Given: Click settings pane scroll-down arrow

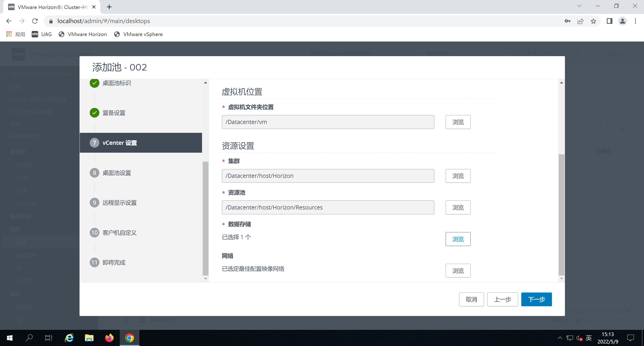Looking at the screenshot, I should (561, 279).
